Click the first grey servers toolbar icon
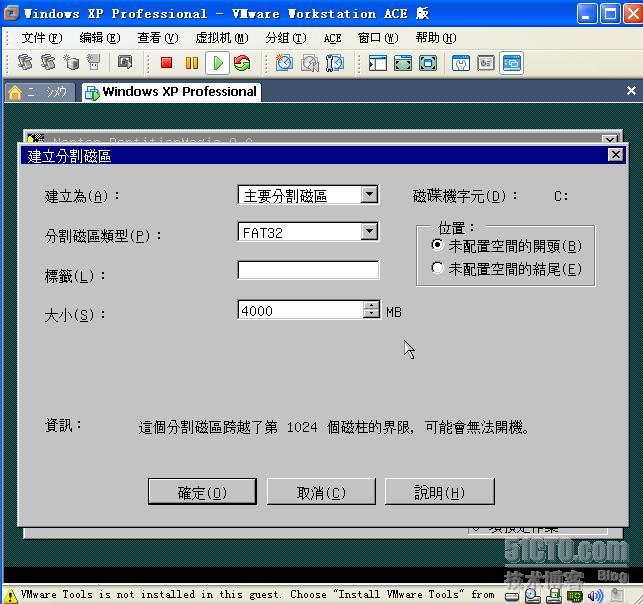This screenshot has height=604, width=643. click(25, 62)
